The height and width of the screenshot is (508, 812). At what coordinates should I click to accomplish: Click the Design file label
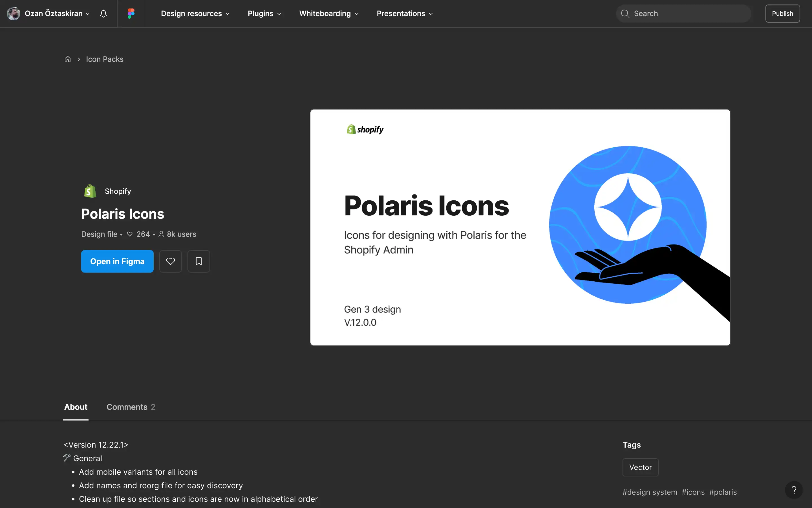(x=99, y=234)
